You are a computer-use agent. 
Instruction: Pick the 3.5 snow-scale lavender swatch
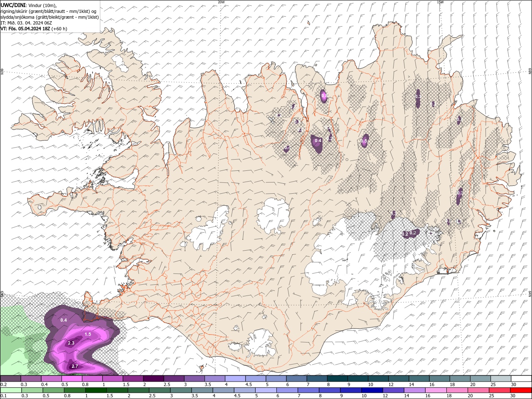pos(214,379)
